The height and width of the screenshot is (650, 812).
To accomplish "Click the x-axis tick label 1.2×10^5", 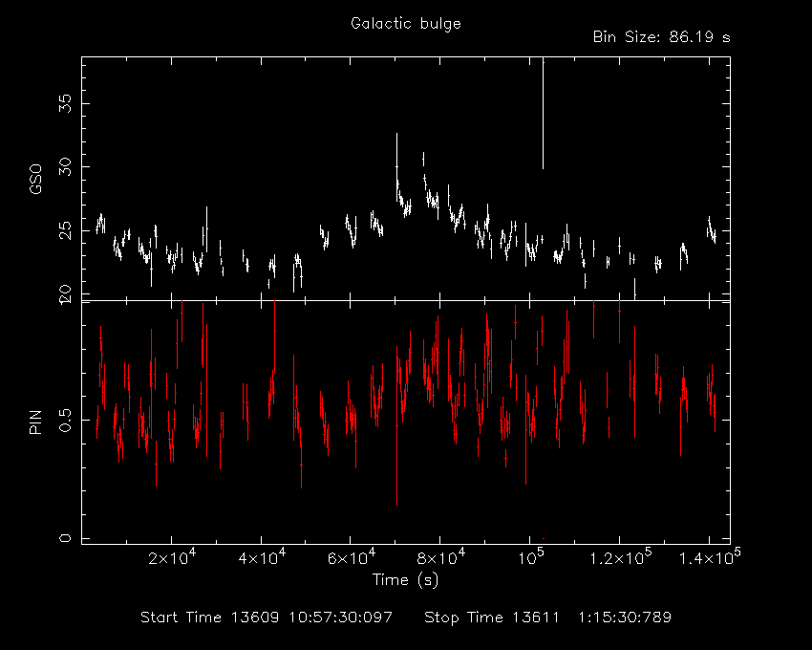I will click(620, 556).
